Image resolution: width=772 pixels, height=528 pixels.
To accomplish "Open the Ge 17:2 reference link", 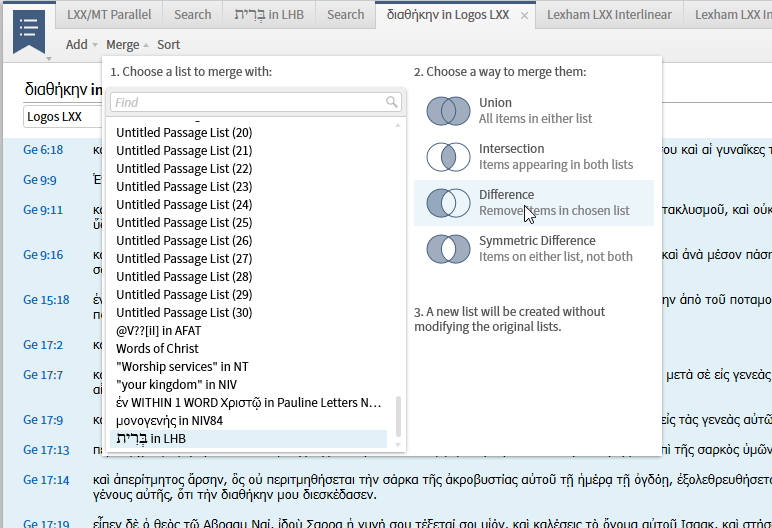I will click(43, 345).
